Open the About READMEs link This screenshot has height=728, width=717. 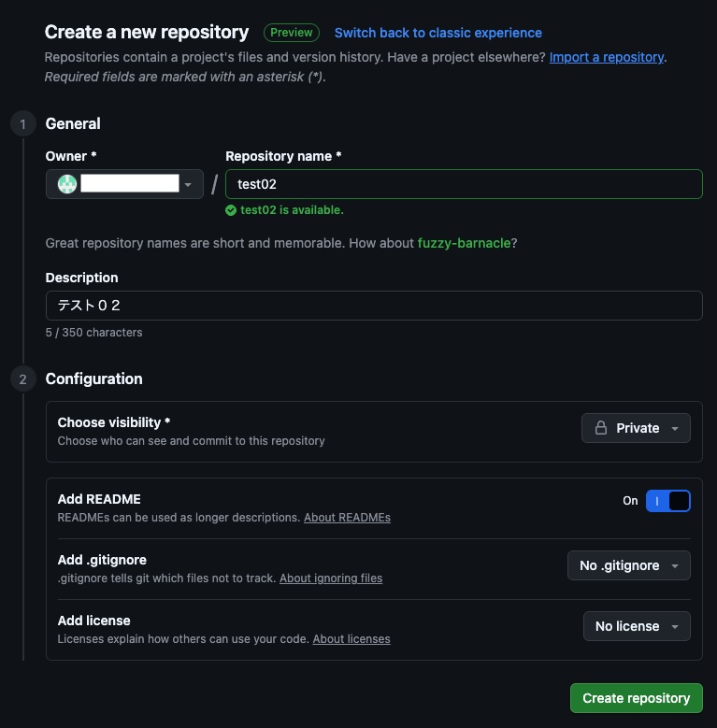347,518
